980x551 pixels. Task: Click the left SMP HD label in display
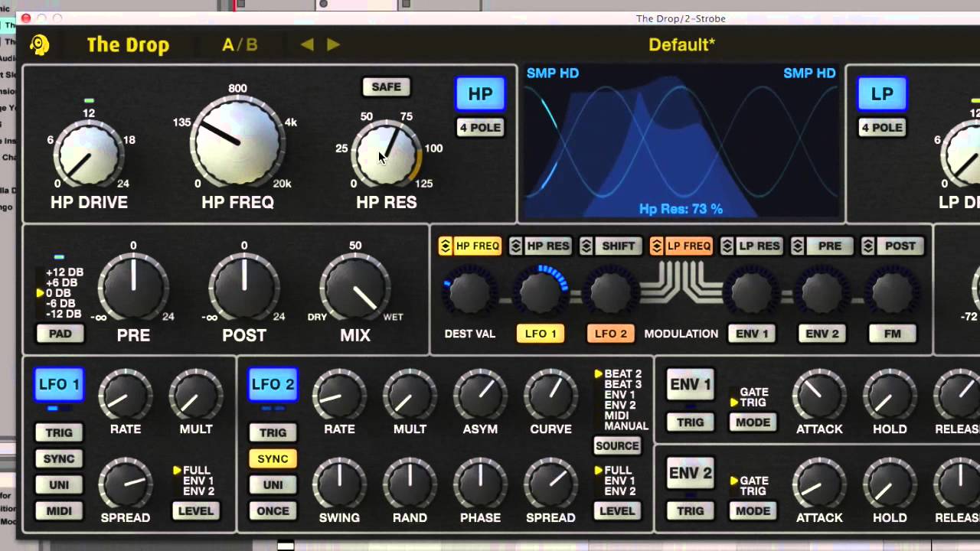coord(553,73)
